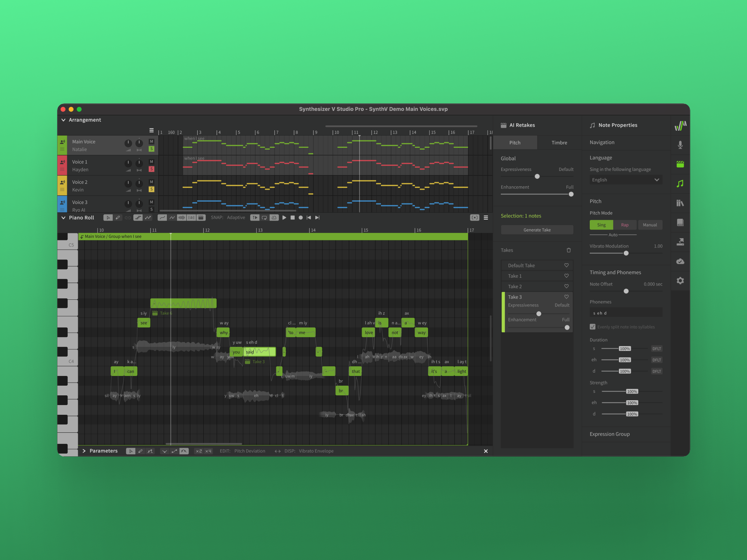Image resolution: width=747 pixels, height=560 pixels.
Task: Switch to the Timbre tab in AI Retakes
Action: tap(559, 143)
